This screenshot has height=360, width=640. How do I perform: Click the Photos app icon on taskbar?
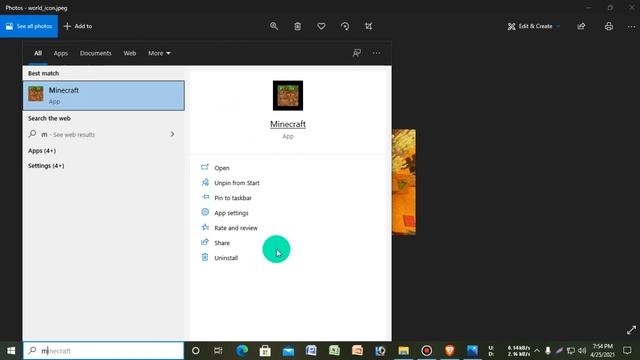(472, 351)
